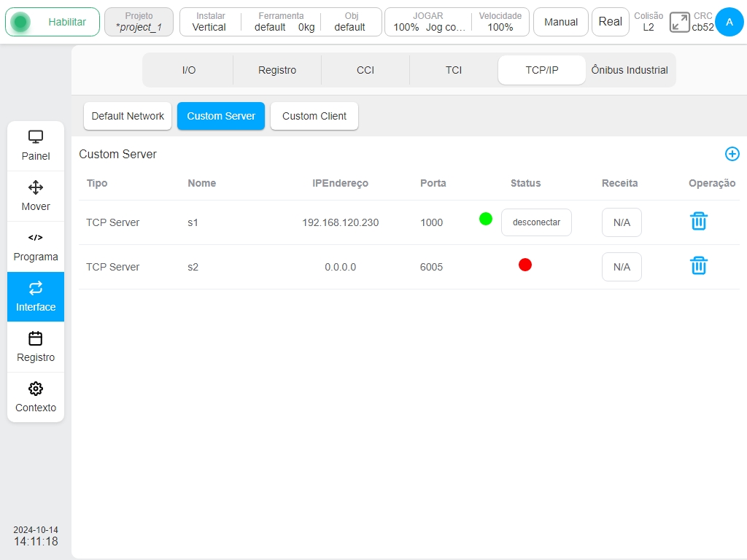This screenshot has width=747, height=560.
Task: Open the Instalar Vertical setting
Action: pyautogui.click(x=209, y=22)
